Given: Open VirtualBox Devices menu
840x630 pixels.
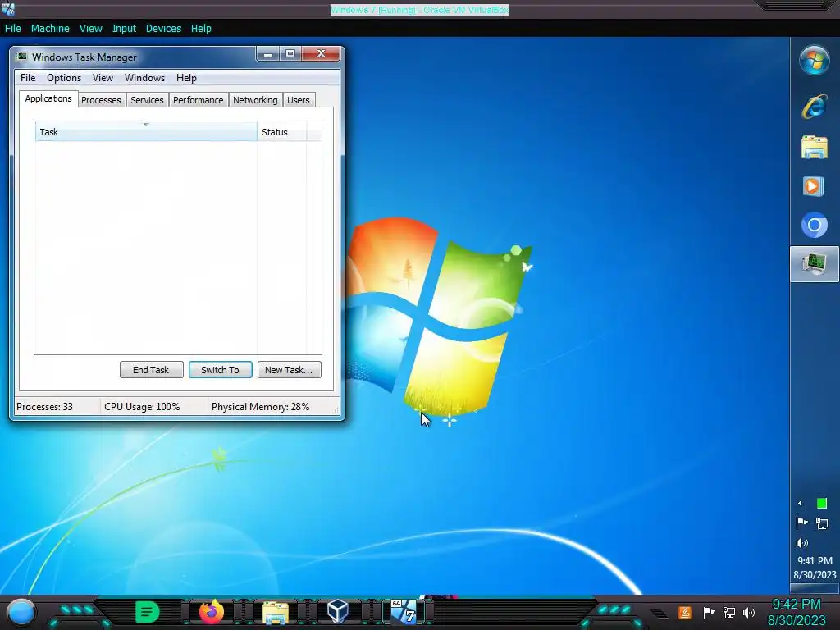Looking at the screenshot, I should 163,29.
